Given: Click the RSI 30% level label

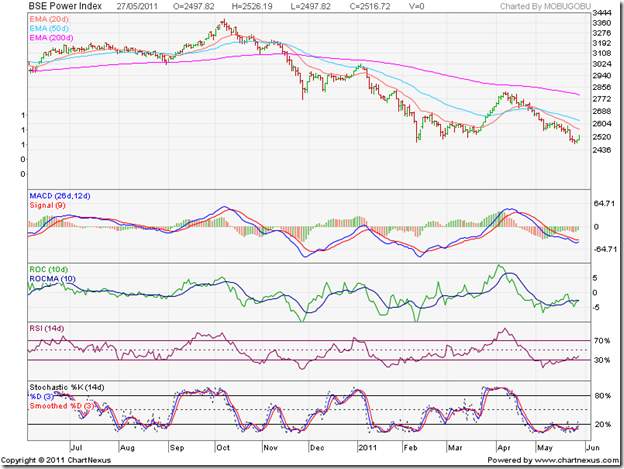Looking at the screenshot, I should 602,360.
